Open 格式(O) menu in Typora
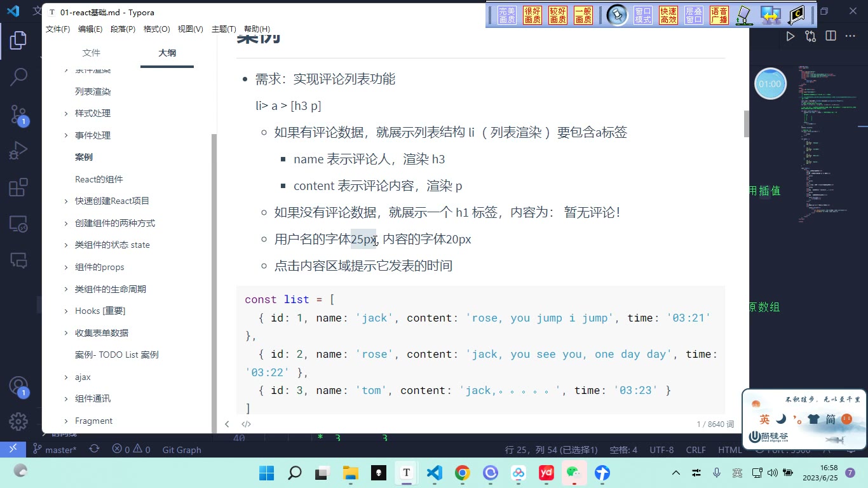868x488 pixels. click(156, 29)
